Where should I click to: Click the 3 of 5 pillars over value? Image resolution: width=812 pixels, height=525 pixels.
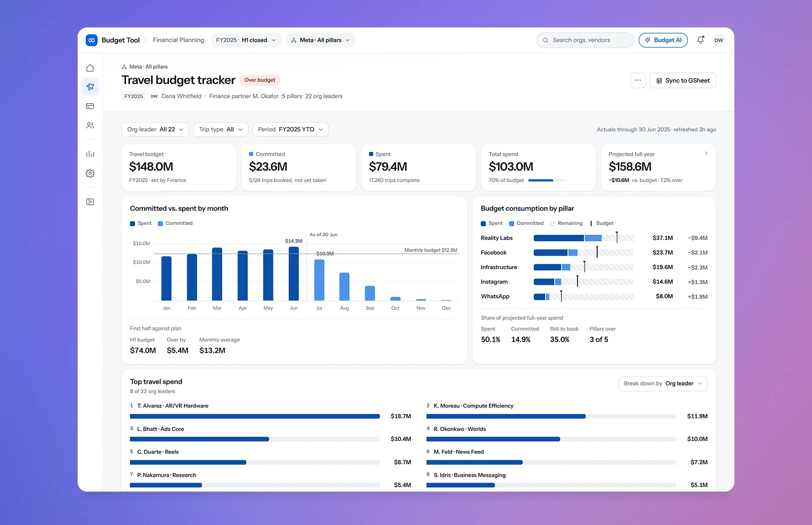click(x=599, y=339)
